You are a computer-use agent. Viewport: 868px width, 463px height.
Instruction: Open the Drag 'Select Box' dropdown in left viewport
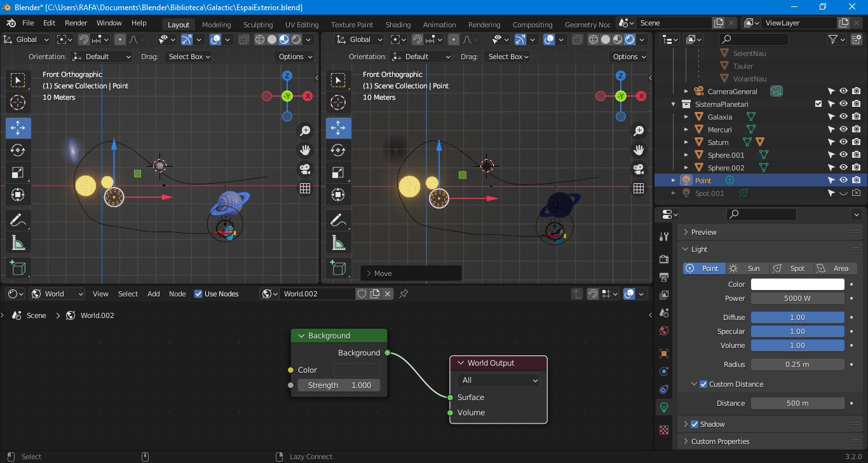click(x=187, y=57)
